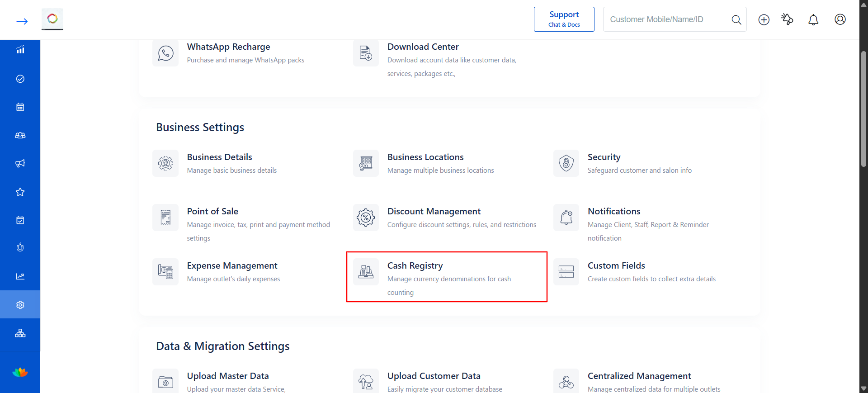Open Discount Management settings
868x393 pixels.
[434, 211]
